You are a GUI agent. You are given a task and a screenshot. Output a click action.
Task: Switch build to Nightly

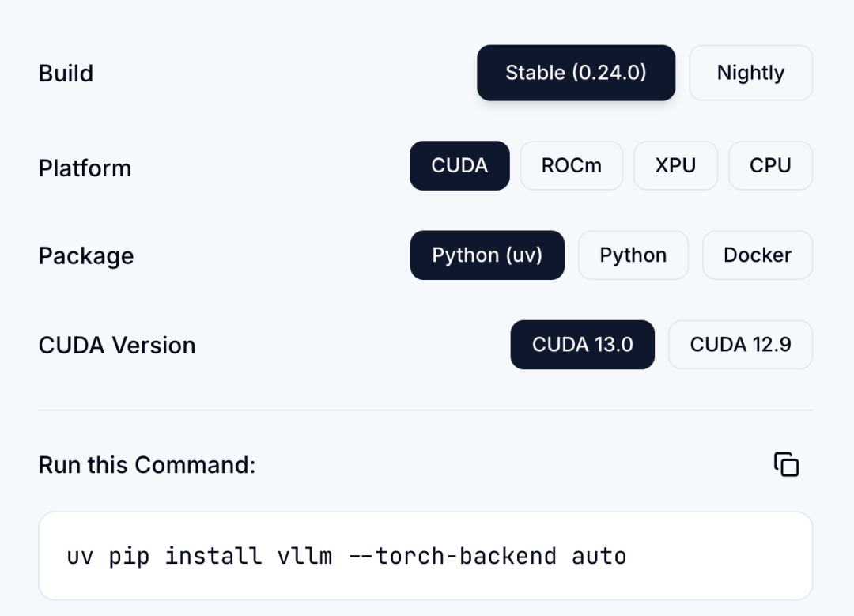[750, 73]
